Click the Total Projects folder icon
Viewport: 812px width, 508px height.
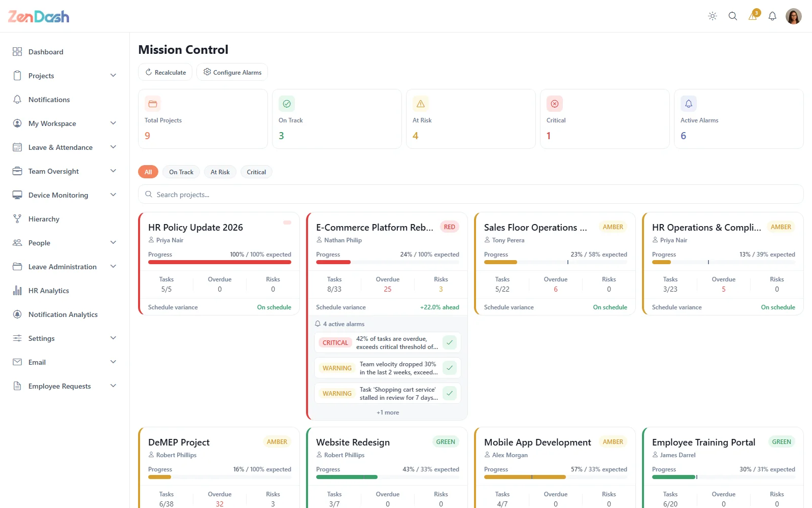coord(153,104)
